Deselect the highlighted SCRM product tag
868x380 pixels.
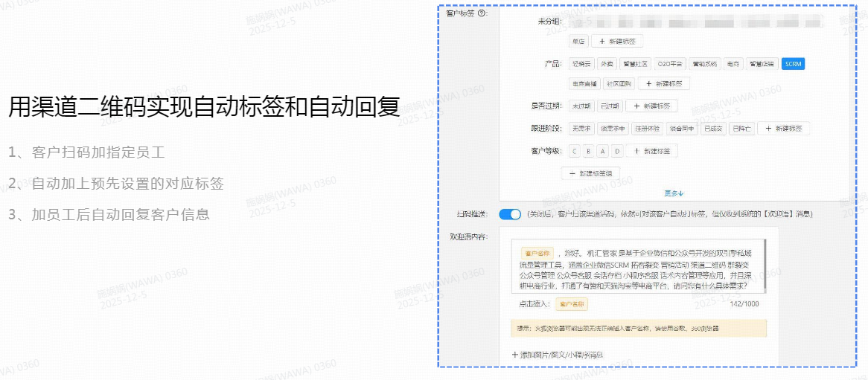point(793,64)
